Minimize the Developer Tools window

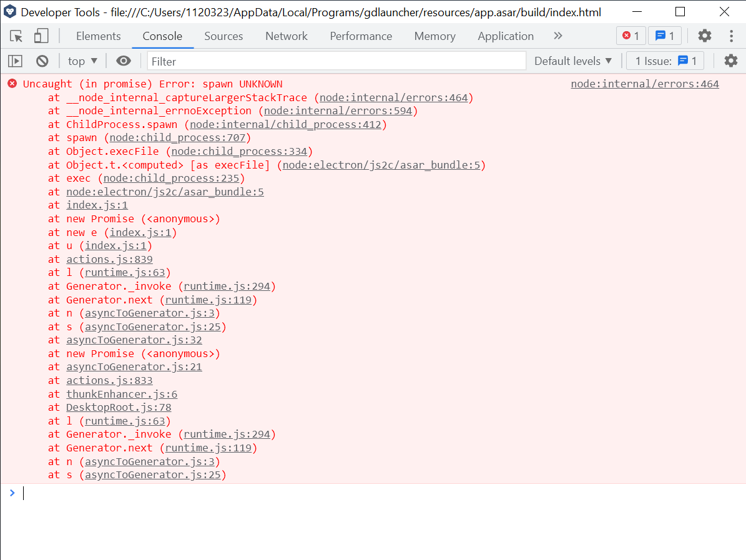click(x=637, y=12)
